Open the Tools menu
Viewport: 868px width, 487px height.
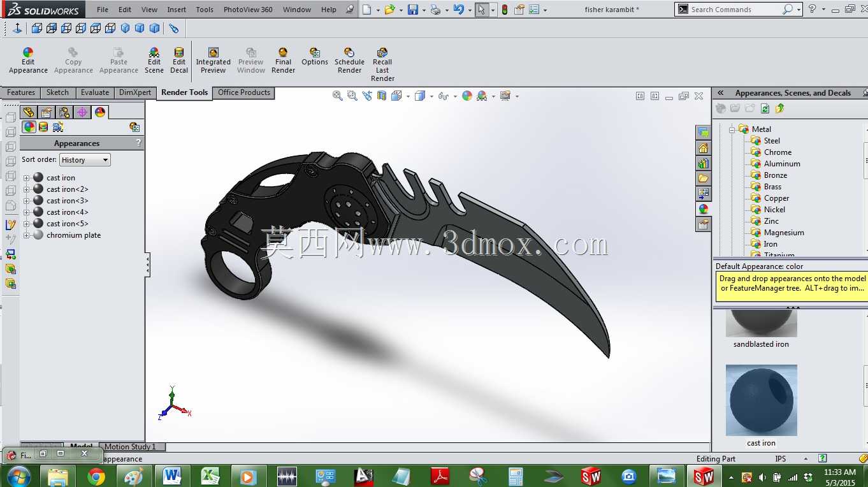coord(205,10)
